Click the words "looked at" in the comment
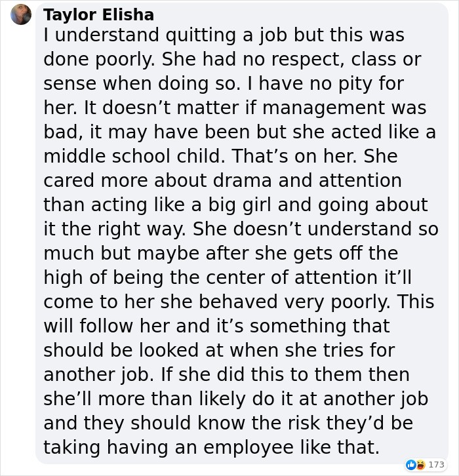 click(181, 350)
